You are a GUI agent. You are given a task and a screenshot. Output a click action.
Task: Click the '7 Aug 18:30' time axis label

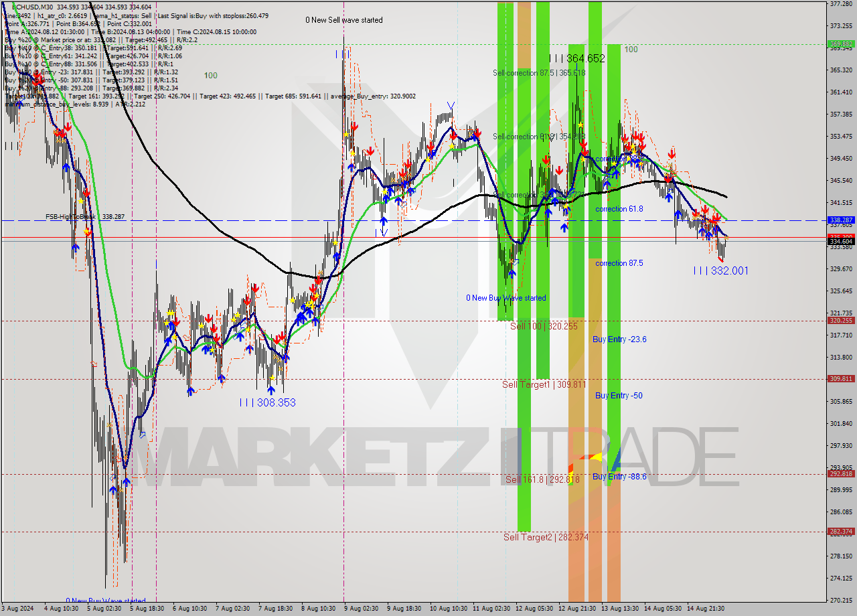[275, 609]
